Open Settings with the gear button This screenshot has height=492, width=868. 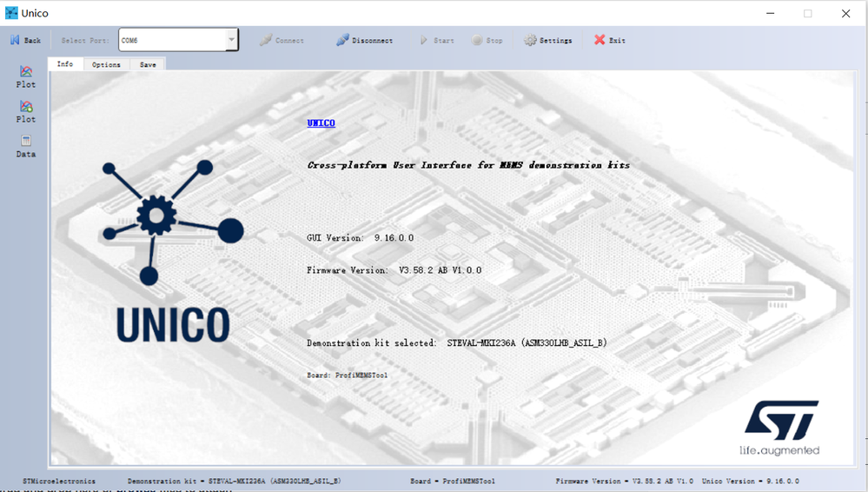[548, 41]
